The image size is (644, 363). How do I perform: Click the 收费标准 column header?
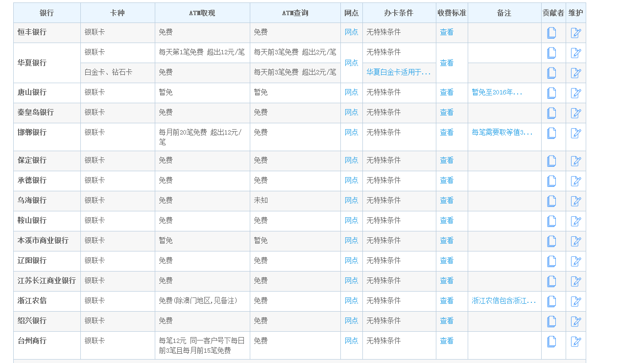click(x=452, y=13)
